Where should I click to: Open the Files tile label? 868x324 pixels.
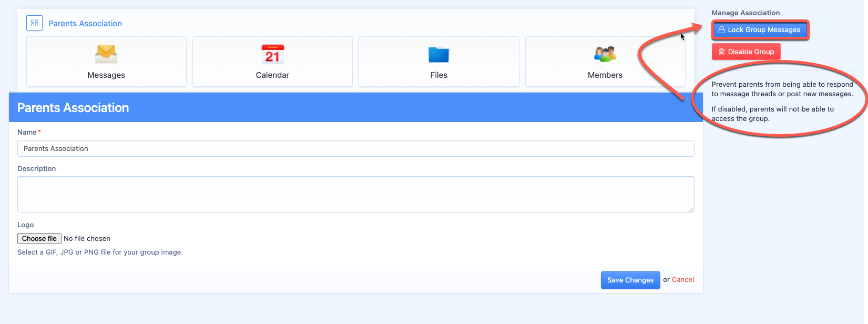(438, 75)
